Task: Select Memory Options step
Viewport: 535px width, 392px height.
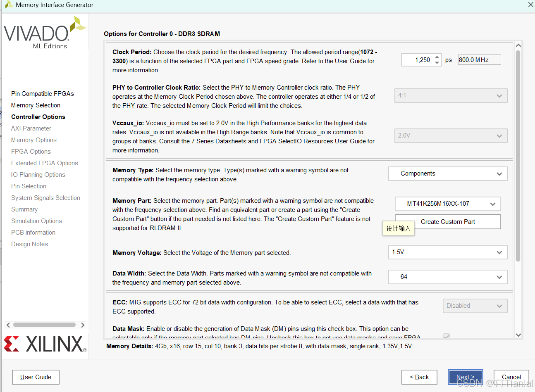Action: coord(34,140)
